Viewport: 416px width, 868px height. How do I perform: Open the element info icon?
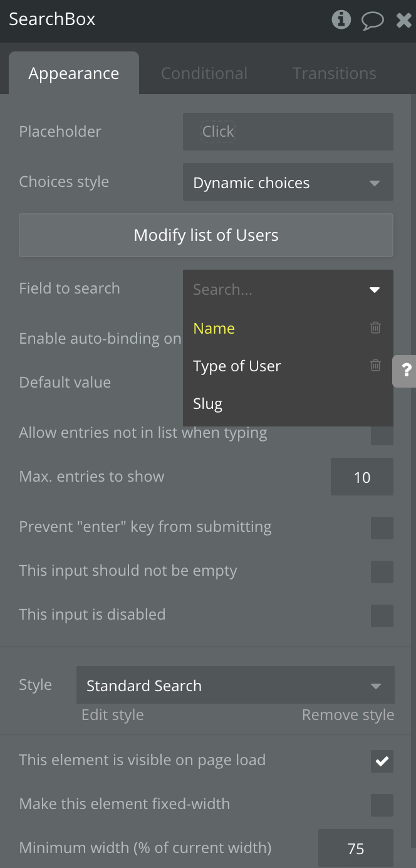(x=341, y=20)
